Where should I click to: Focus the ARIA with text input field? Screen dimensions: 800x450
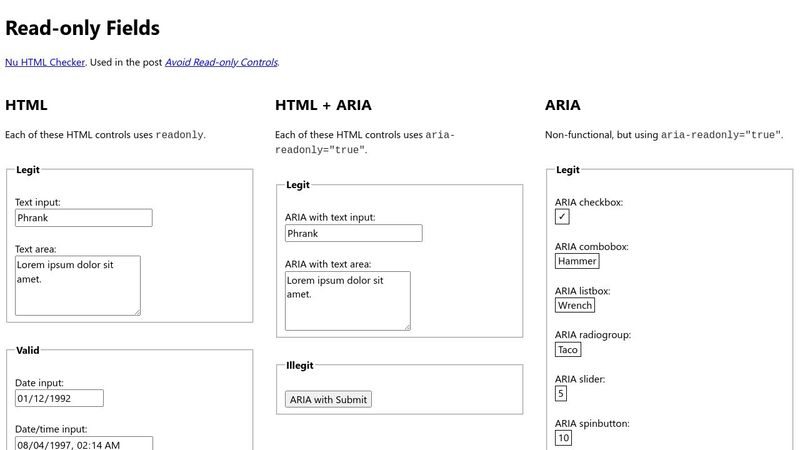click(x=353, y=233)
